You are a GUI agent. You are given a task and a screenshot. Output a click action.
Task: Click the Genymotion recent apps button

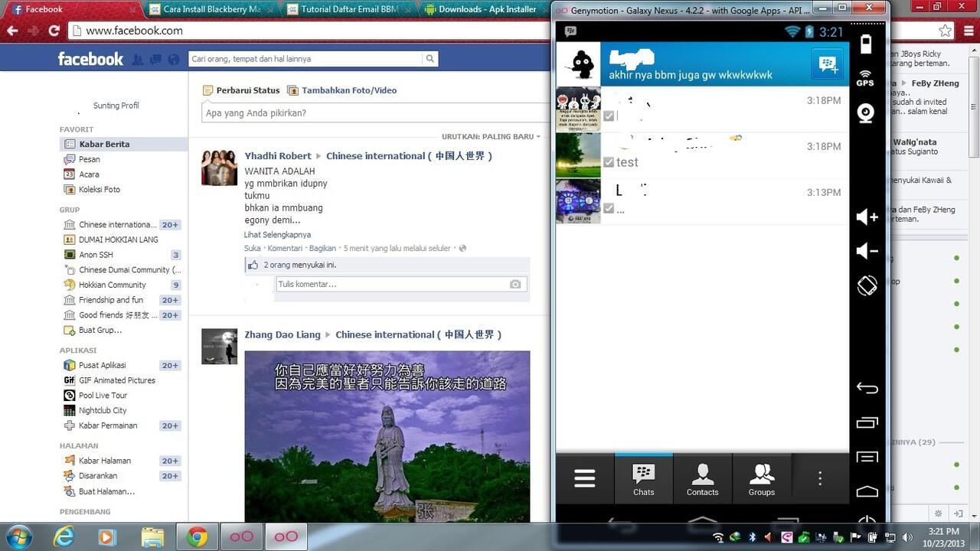coord(867,422)
